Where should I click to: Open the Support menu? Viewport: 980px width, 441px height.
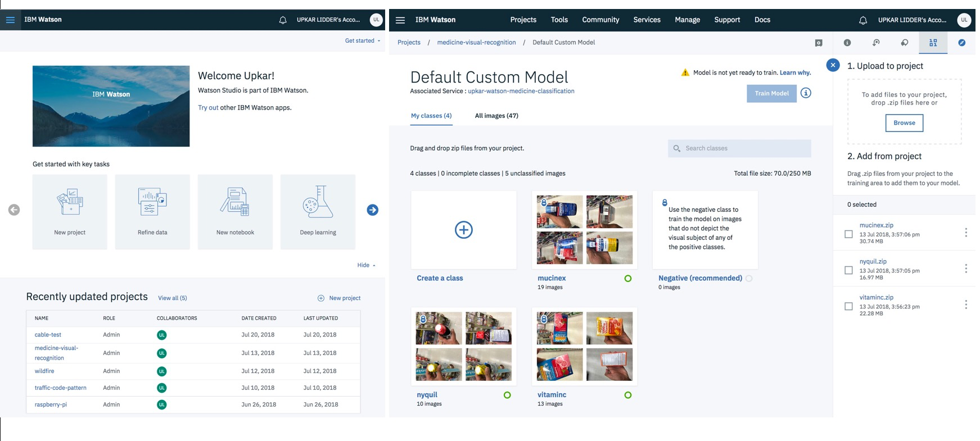727,20
